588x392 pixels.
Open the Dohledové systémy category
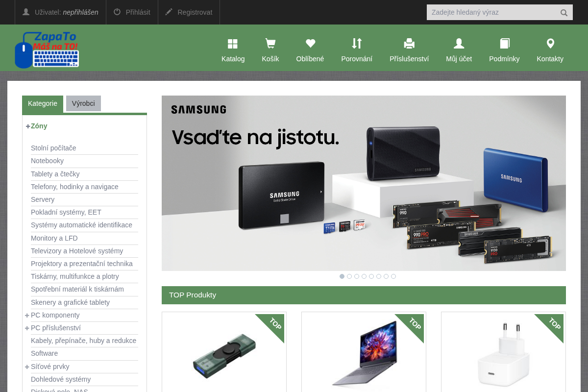pos(61,379)
